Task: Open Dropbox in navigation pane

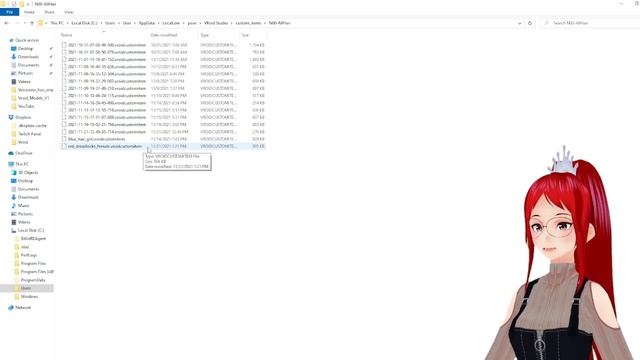Action: (x=23, y=117)
